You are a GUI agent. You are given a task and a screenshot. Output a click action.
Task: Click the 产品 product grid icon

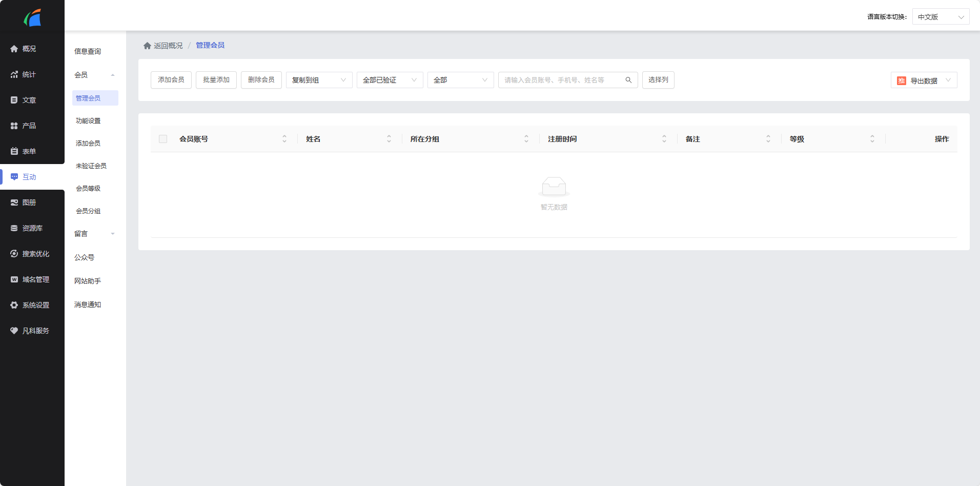coord(14,126)
